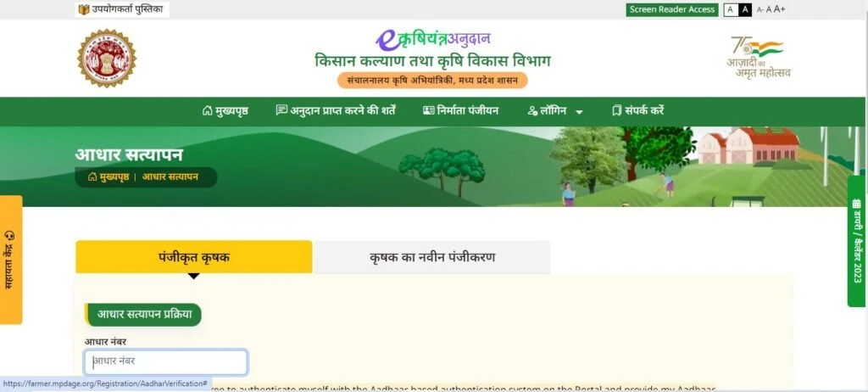Screen dimensions: 868x392
Task: Select the white contrast A theme swatch
Action: 731,9
